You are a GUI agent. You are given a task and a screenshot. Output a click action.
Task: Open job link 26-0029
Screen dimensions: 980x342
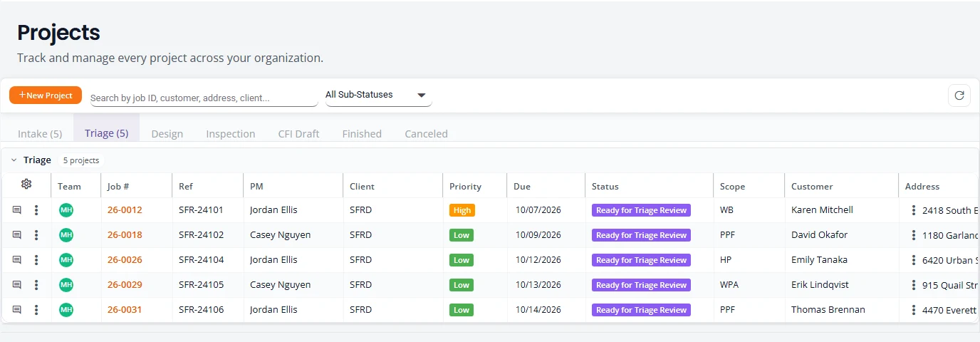point(125,285)
